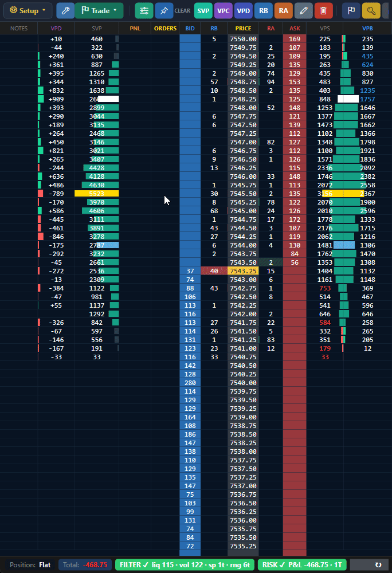Click SVP value 4630
Image resolution: width=392 pixels, height=573 pixels.
tap(97, 185)
